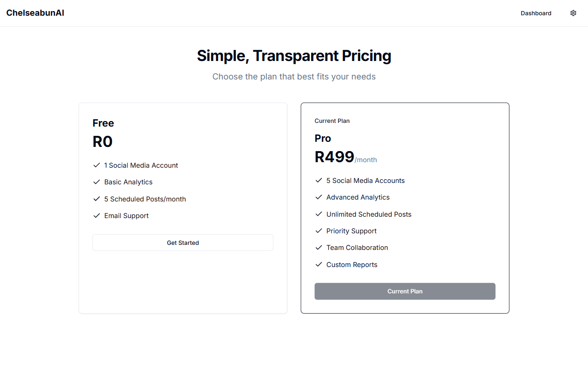This screenshot has width=588, height=377.
Task: Open the settings gear icon
Action: click(573, 13)
